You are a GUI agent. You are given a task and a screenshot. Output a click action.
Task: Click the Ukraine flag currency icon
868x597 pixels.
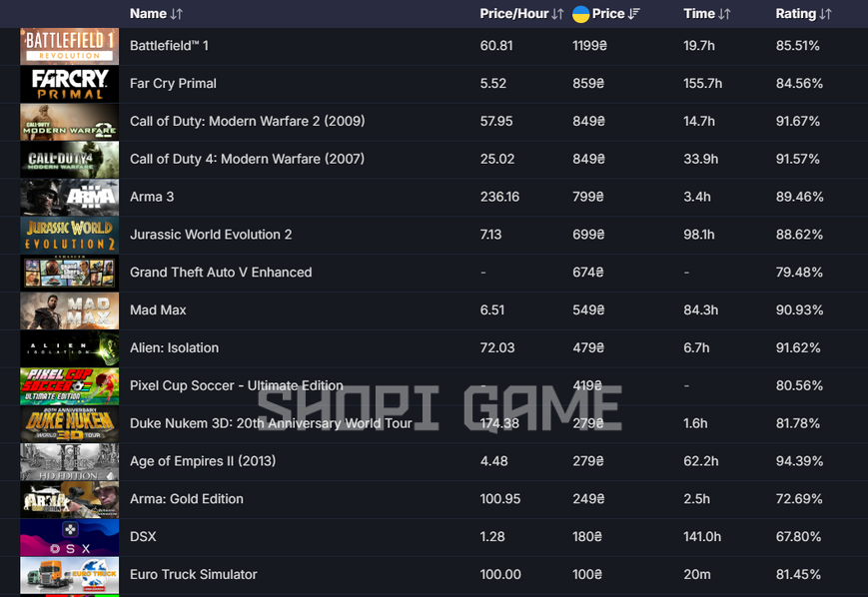[x=580, y=14]
